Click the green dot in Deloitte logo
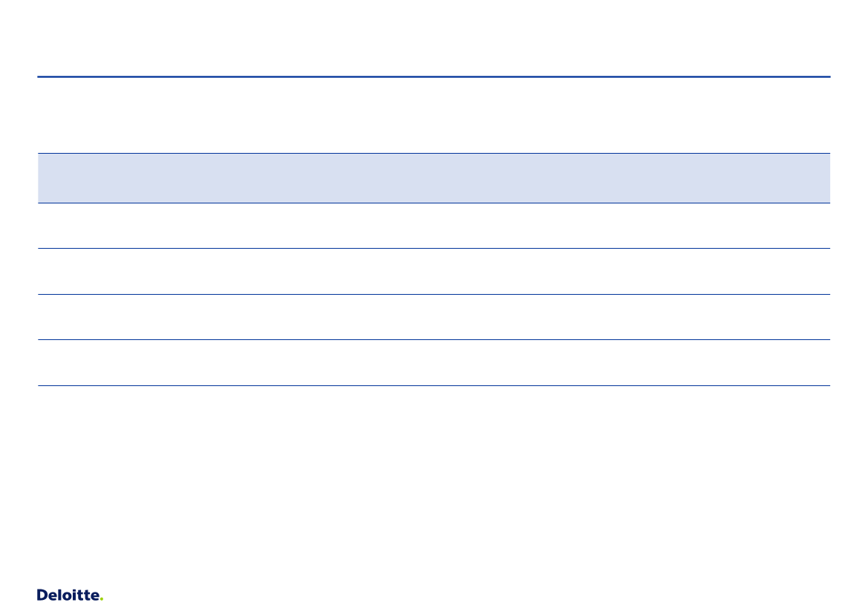Screen dimensions: 868x614 (x=101, y=600)
